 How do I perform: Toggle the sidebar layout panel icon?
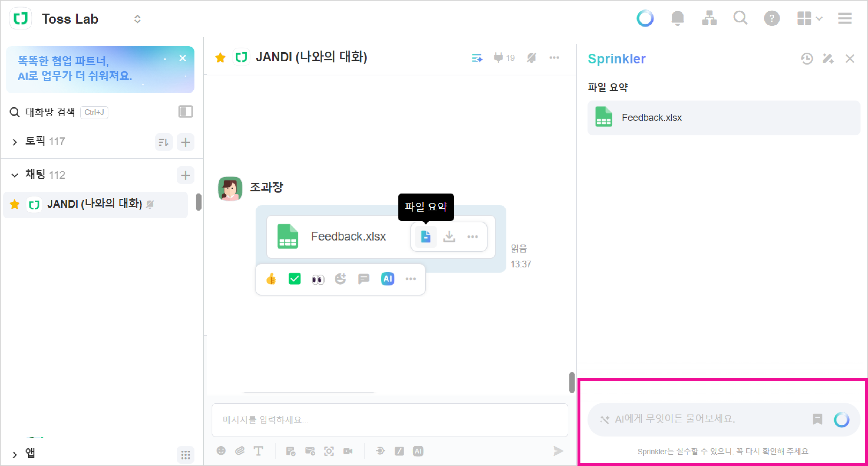(185, 111)
